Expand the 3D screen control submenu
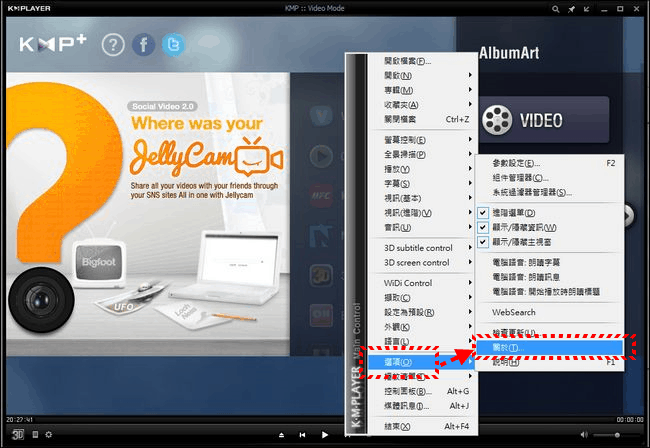The height and width of the screenshot is (448, 650). coord(423,262)
